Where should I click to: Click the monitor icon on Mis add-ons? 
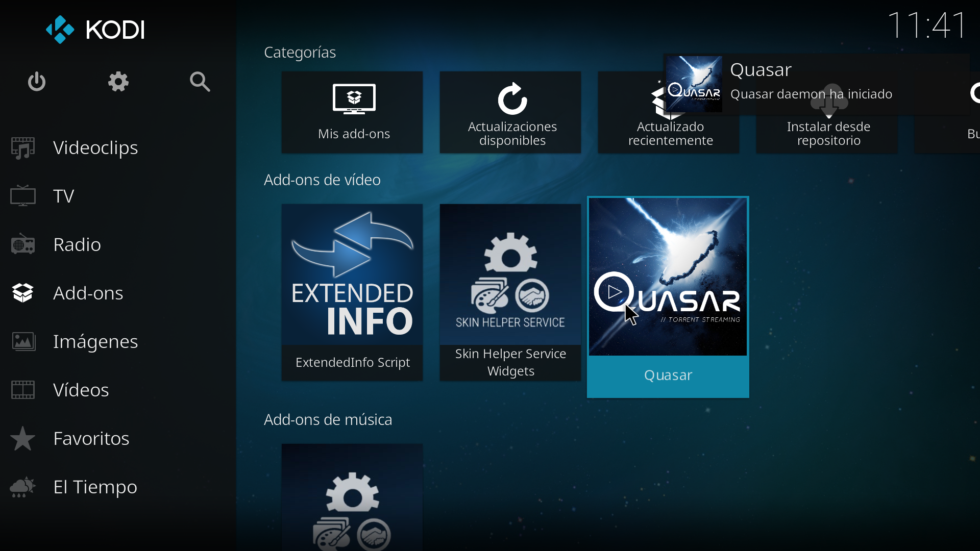tap(354, 99)
